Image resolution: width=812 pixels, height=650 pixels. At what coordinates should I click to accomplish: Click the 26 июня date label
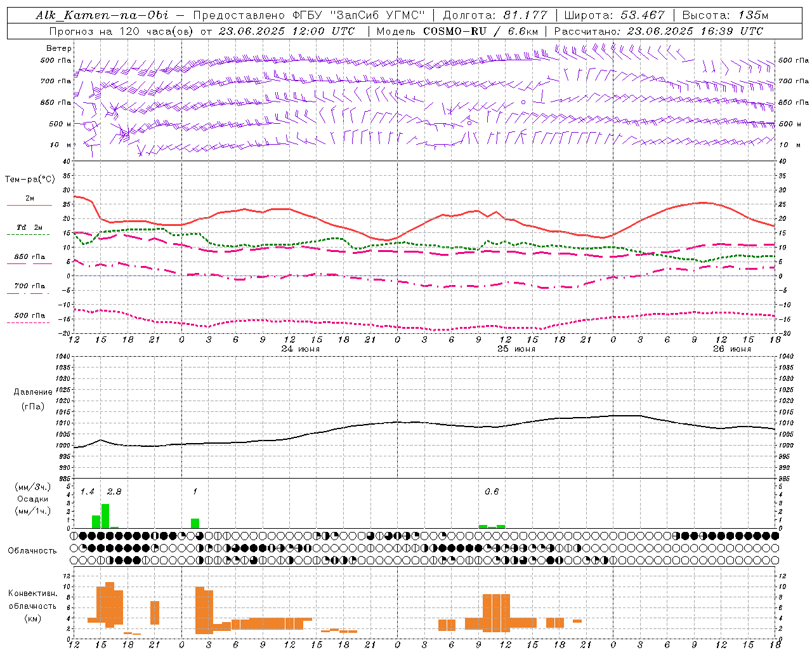[x=731, y=349]
